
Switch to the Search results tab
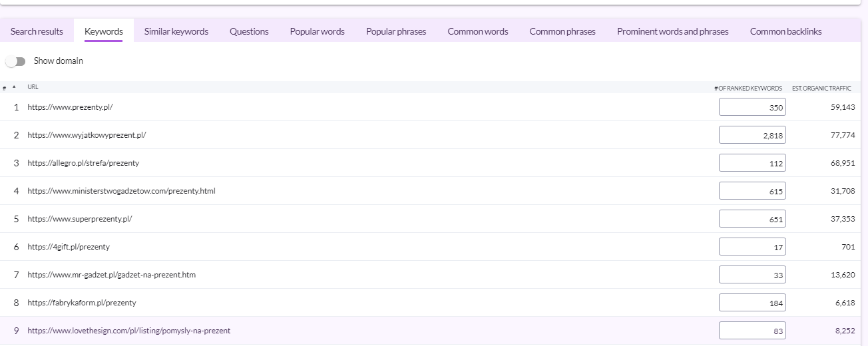click(37, 31)
